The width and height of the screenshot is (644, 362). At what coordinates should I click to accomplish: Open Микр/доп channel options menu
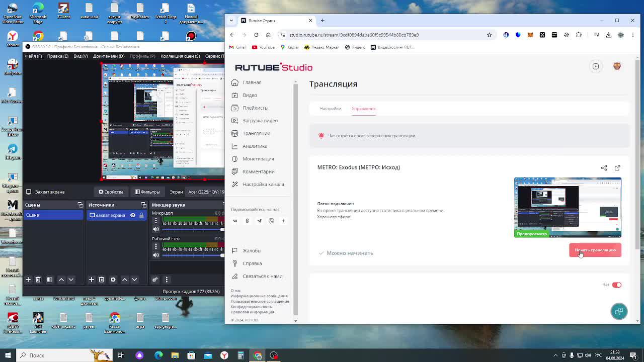[x=156, y=221]
